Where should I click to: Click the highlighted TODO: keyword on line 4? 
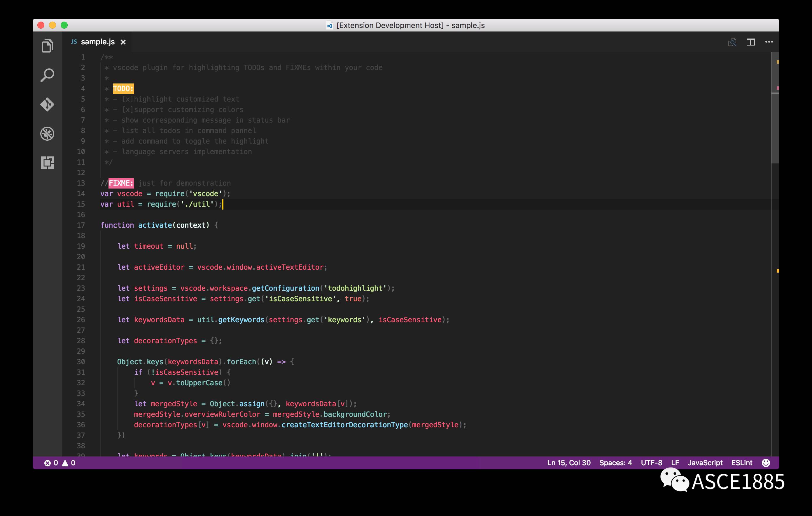pyautogui.click(x=123, y=89)
